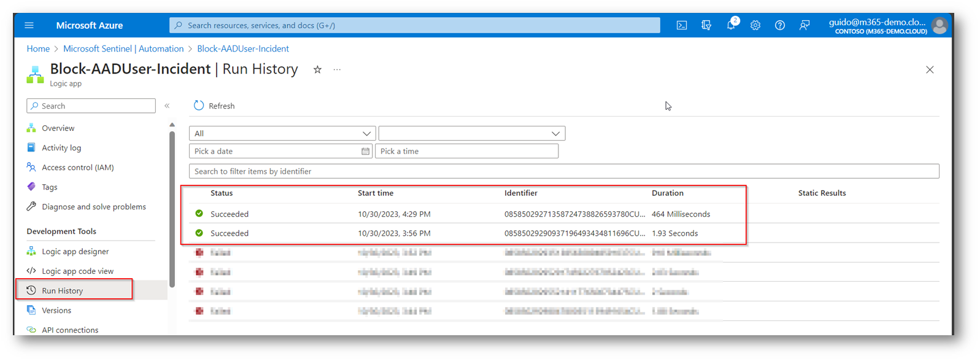Click the Overview menu icon

[31, 128]
